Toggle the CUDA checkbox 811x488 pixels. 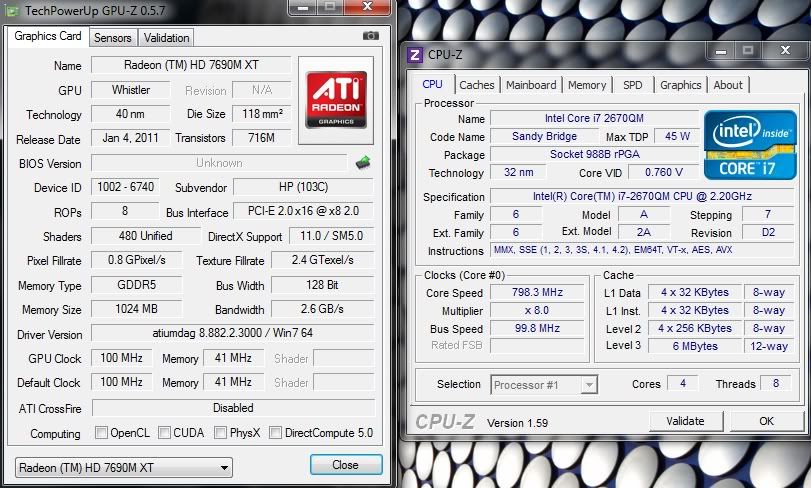tap(164, 433)
